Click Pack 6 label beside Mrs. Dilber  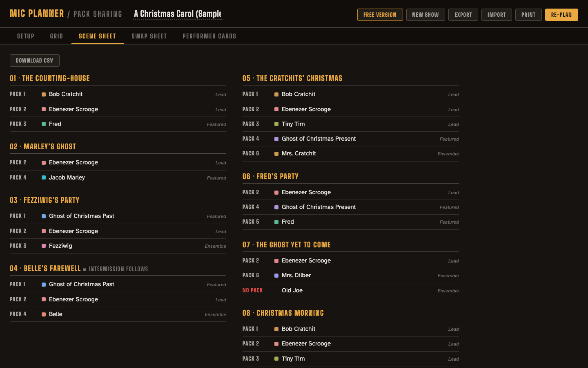[x=251, y=275]
